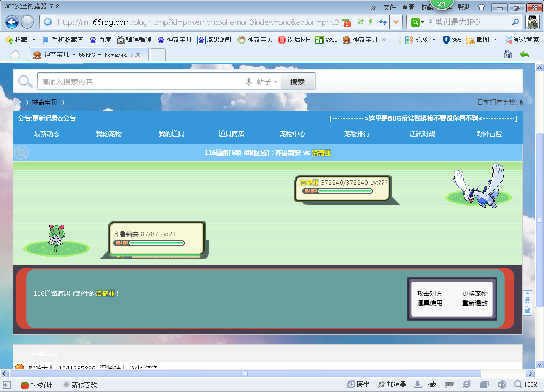Choose 道具使用 battle action
544x392 pixels.
(x=429, y=303)
